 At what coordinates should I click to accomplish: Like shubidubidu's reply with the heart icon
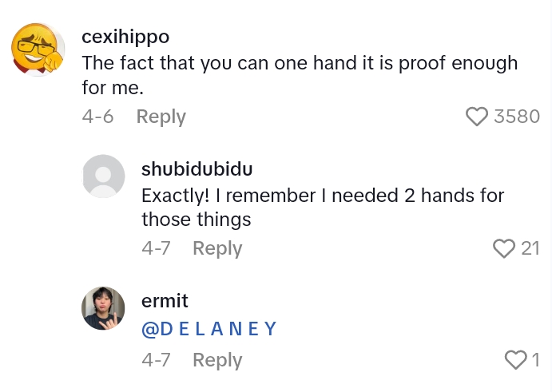point(504,249)
